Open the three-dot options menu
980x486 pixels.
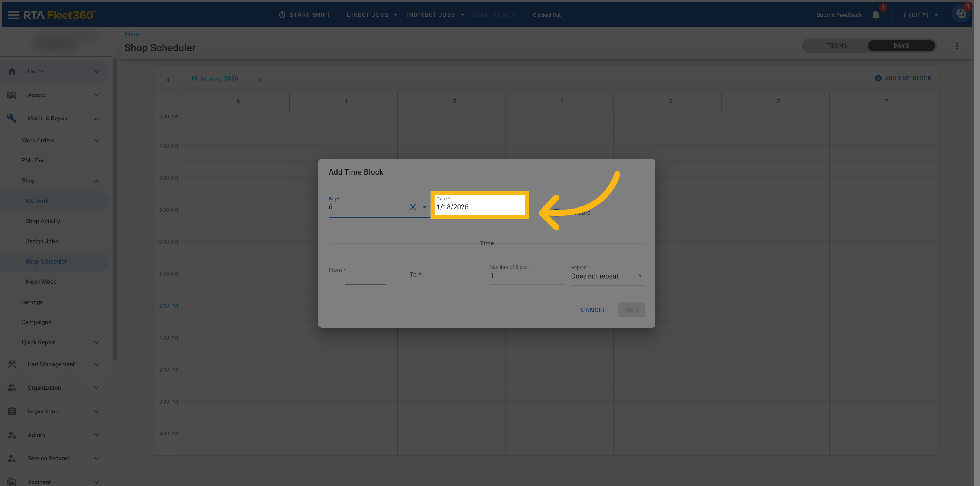pos(957,46)
